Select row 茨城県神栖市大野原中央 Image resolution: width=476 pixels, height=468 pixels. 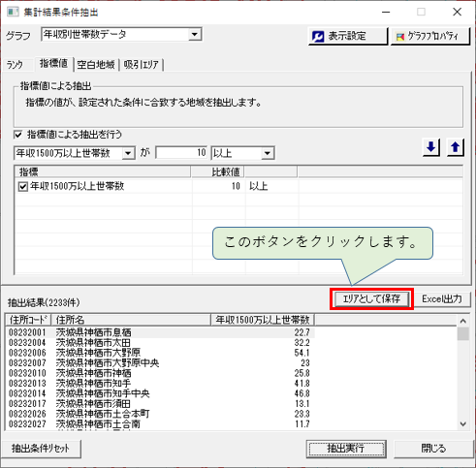160,363
